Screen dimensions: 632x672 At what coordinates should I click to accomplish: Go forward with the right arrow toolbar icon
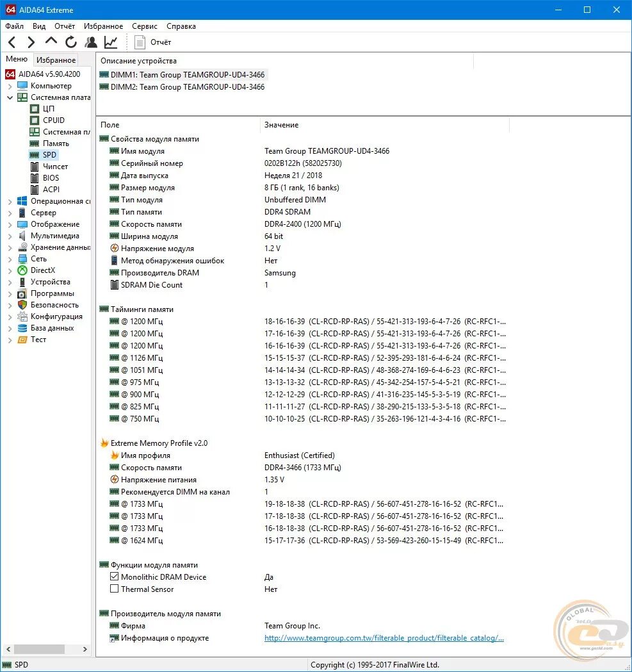coord(31,42)
